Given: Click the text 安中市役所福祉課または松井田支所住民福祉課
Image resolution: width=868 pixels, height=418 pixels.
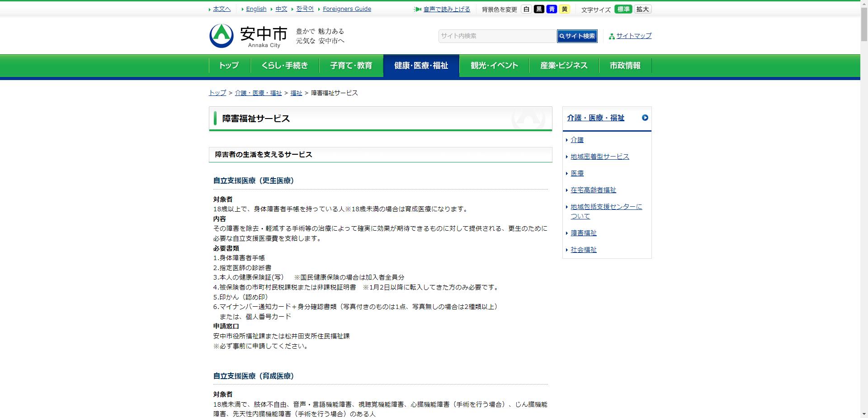Looking at the screenshot, I should click(282, 336).
